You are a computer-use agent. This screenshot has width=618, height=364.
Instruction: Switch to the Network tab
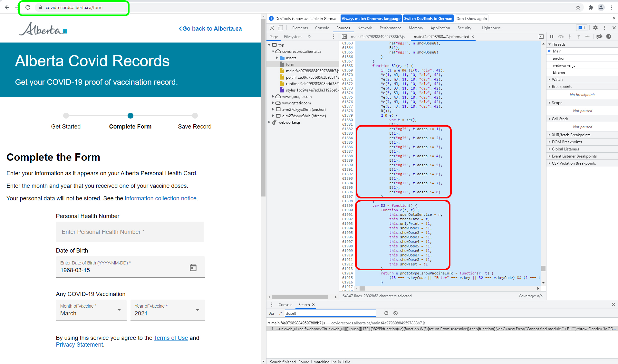[364, 28]
